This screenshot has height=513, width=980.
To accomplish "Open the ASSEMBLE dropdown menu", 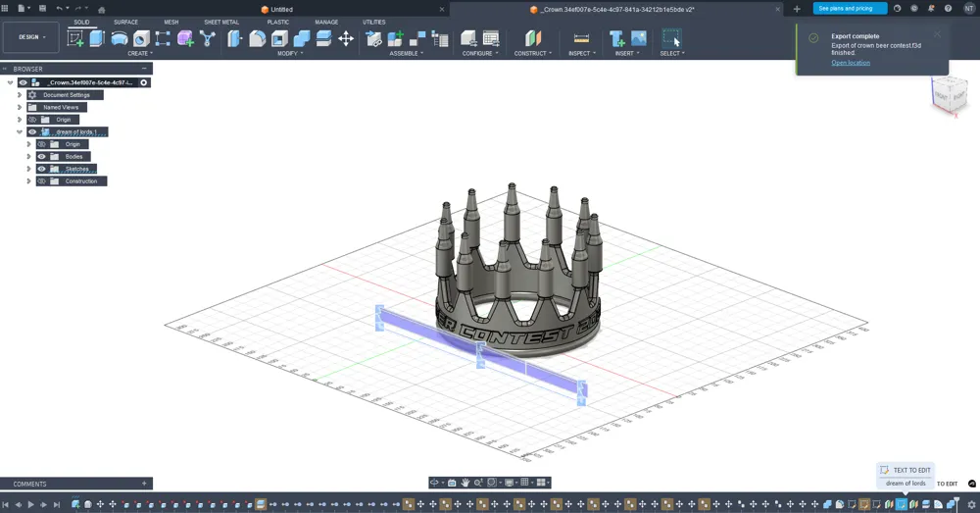I will pyautogui.click(x=407, y=53).
